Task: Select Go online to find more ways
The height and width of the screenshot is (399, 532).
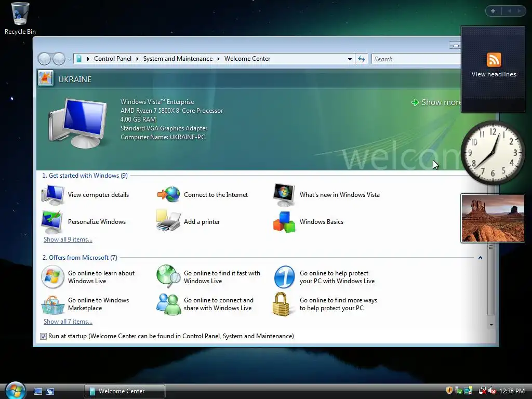Action: pos(325,304)
